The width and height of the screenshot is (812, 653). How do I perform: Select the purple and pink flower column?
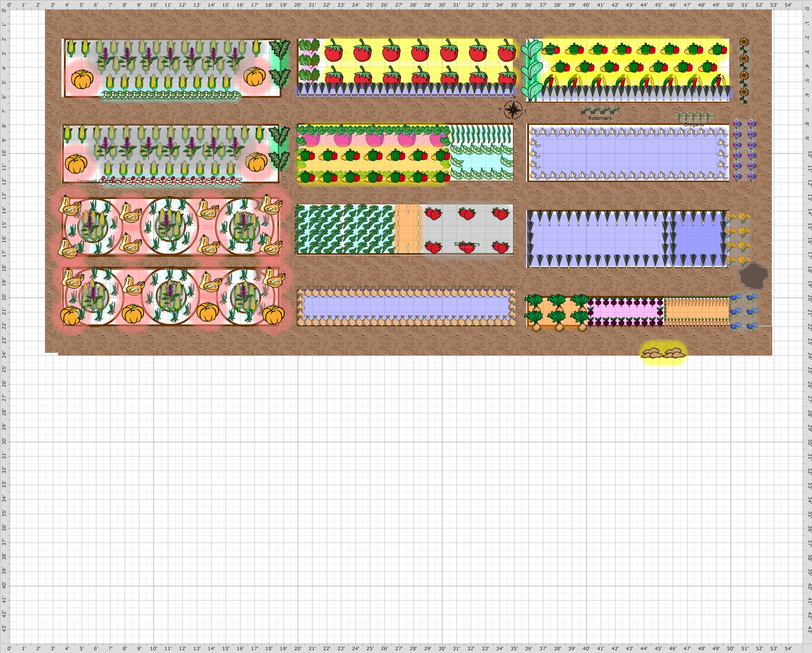pyautogui.click(x=745, y=150)
